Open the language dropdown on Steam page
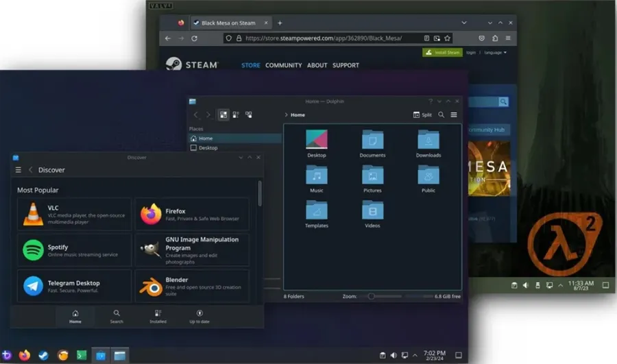 click(x=495, y=52)
